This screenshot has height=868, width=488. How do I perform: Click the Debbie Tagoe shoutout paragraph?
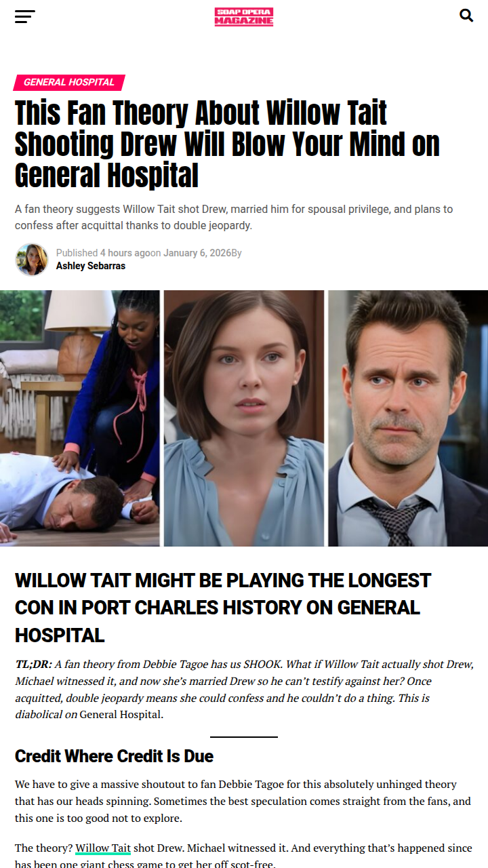(x=243, y=801)
